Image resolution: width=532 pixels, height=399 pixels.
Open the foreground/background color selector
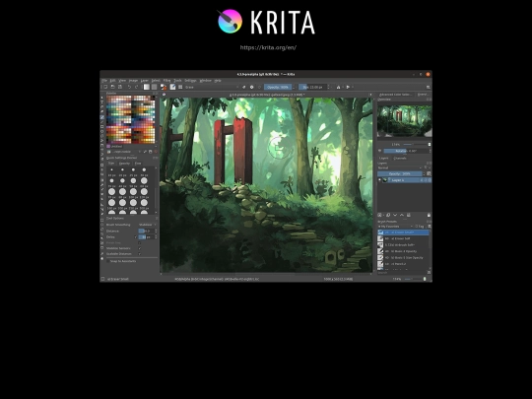pos(164,88)
